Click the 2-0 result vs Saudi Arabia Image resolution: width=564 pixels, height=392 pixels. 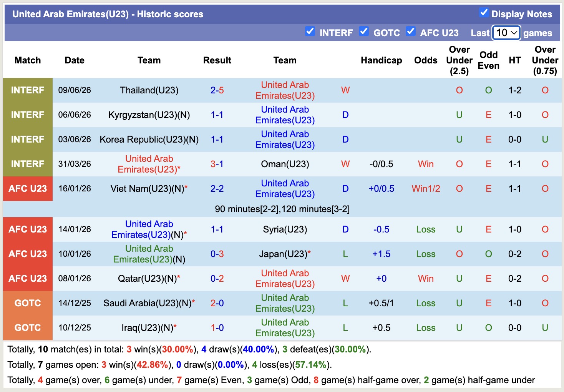[217, 303]
